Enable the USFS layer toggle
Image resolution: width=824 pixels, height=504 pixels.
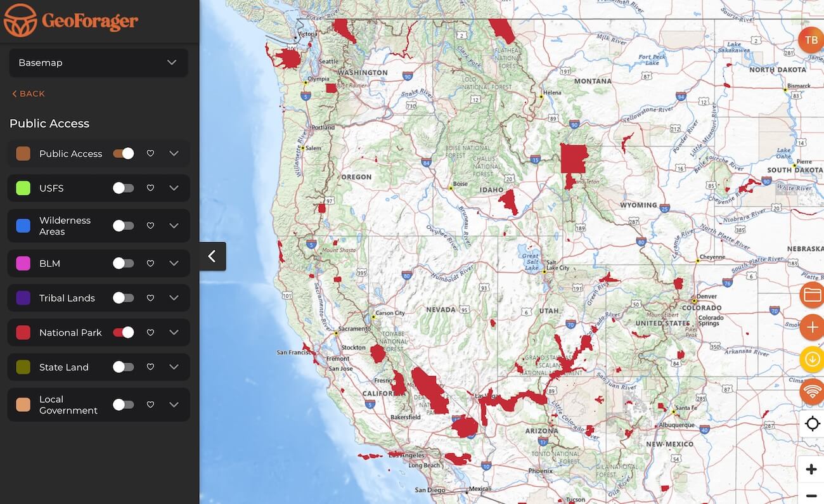coord(124,188)
